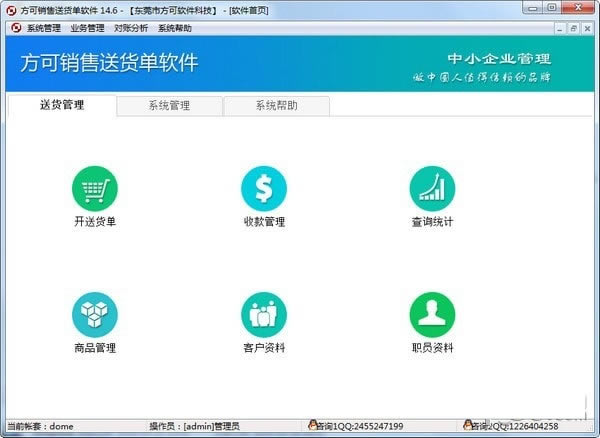Switch to the 系统帮助 tab
Screen dimensions: 600x438
[x=276, y=106]
